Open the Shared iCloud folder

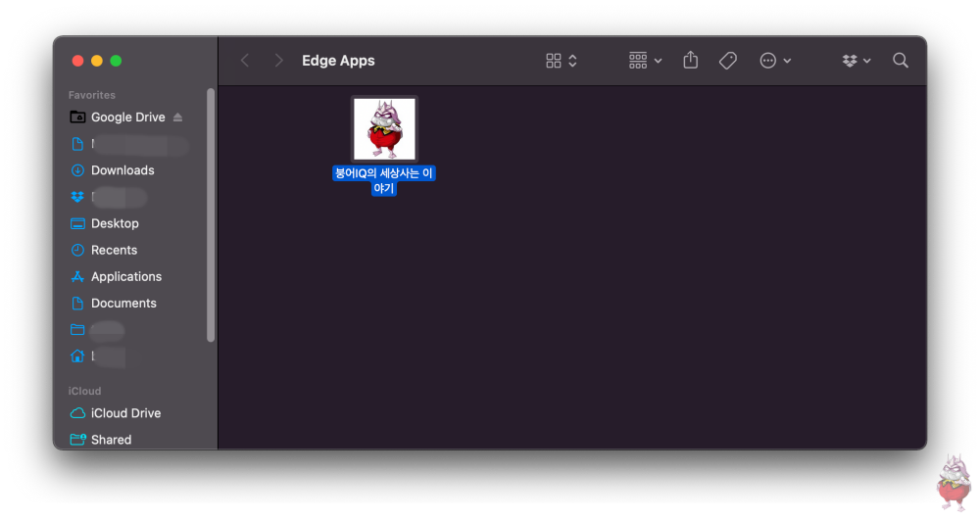click(112, 440)
